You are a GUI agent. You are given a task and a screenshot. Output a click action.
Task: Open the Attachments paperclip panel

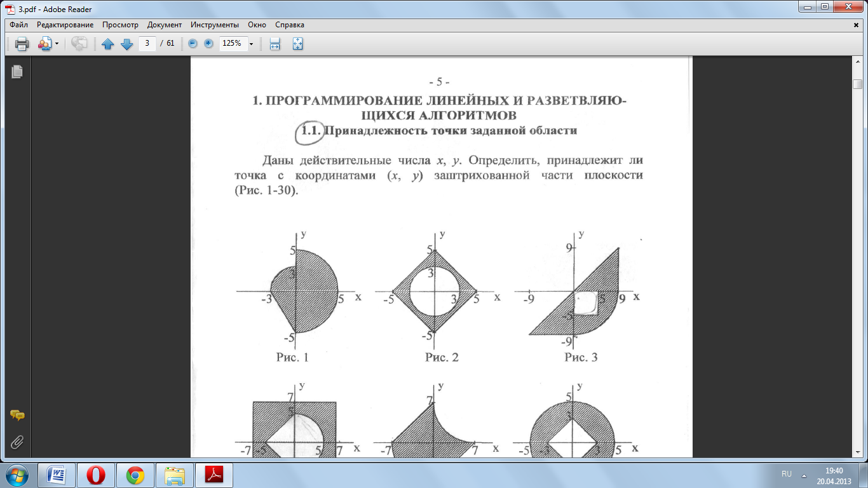coord(17,442)
